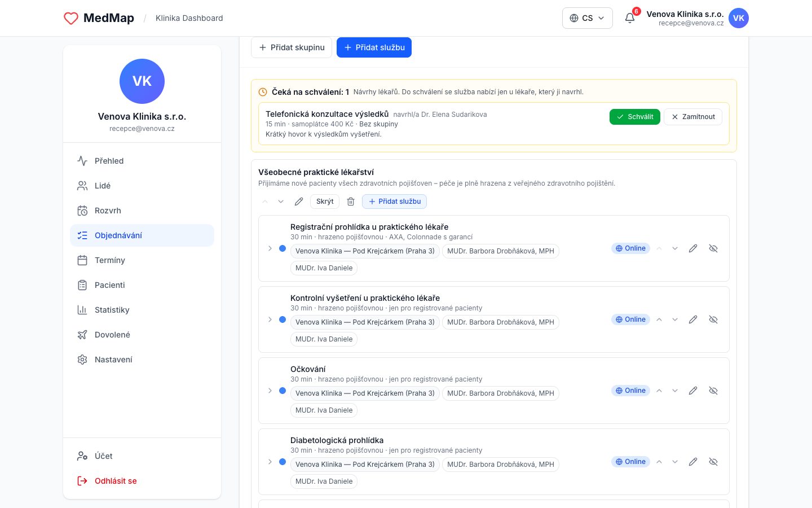Image resolution: width=812 pixels, height=508 pixels.
Task: Select Termíny in the sidebar
Action: click(x=142, y=260)
